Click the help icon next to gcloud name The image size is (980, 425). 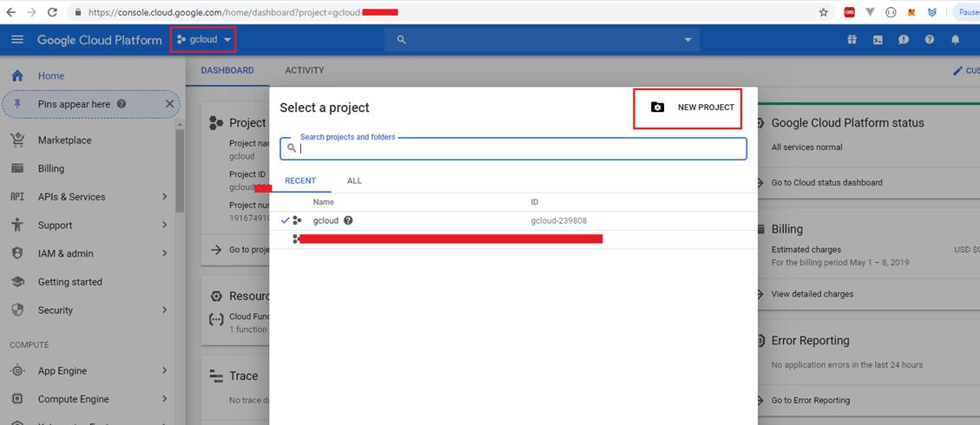pos(348,220)
